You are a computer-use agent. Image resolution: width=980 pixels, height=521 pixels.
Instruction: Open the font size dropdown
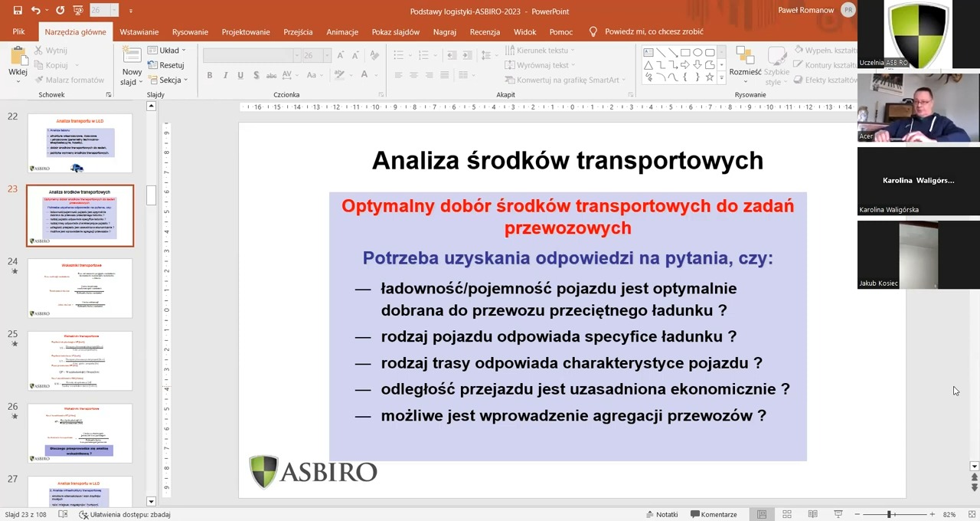click(x=327, y=55)
